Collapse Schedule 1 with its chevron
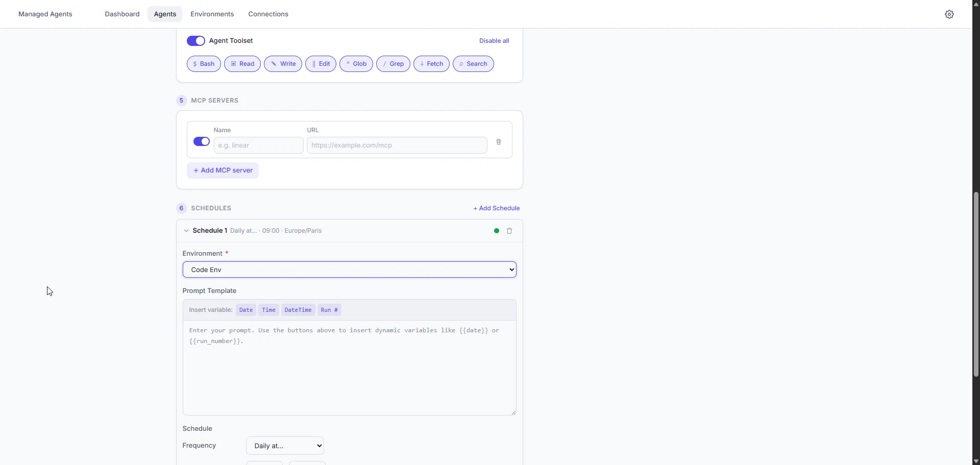Image resolution: width=980 pixels, height=465 pixels. coord(186,231)
